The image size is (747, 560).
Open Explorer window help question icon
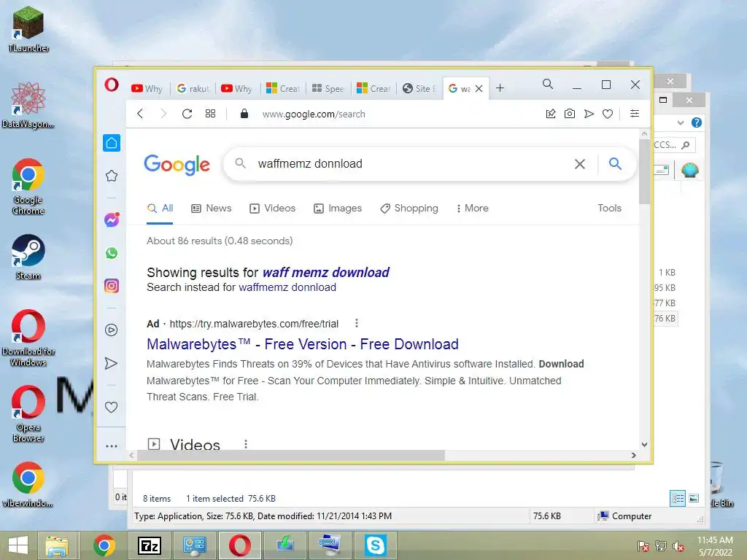pos(696,122)
